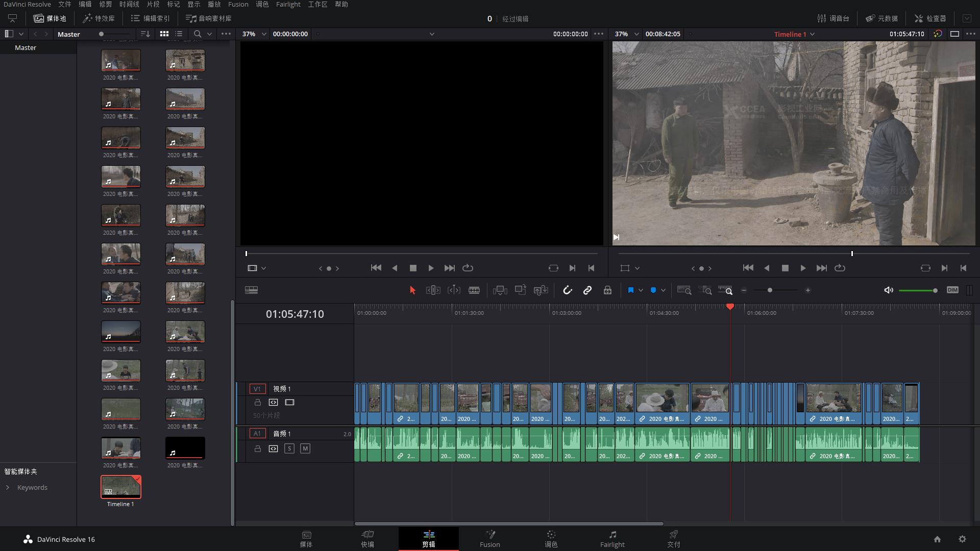This screenshot has width=980, height=551.
Task: Lock the video track V1
Action: pyautogui.click(x=258, y=403)
